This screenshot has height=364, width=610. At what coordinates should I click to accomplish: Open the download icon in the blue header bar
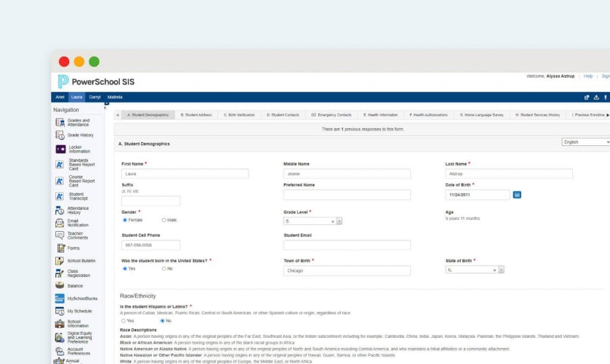tap(596, 97)
